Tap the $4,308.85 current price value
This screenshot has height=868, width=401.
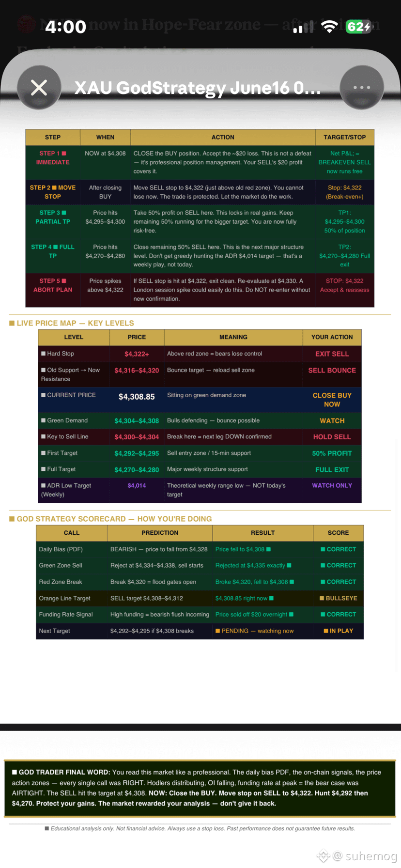137,397
